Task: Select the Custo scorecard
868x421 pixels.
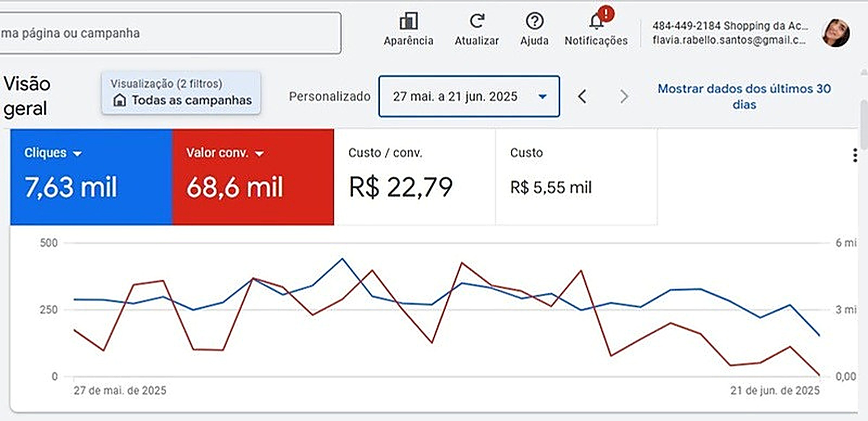Action: 576,177
